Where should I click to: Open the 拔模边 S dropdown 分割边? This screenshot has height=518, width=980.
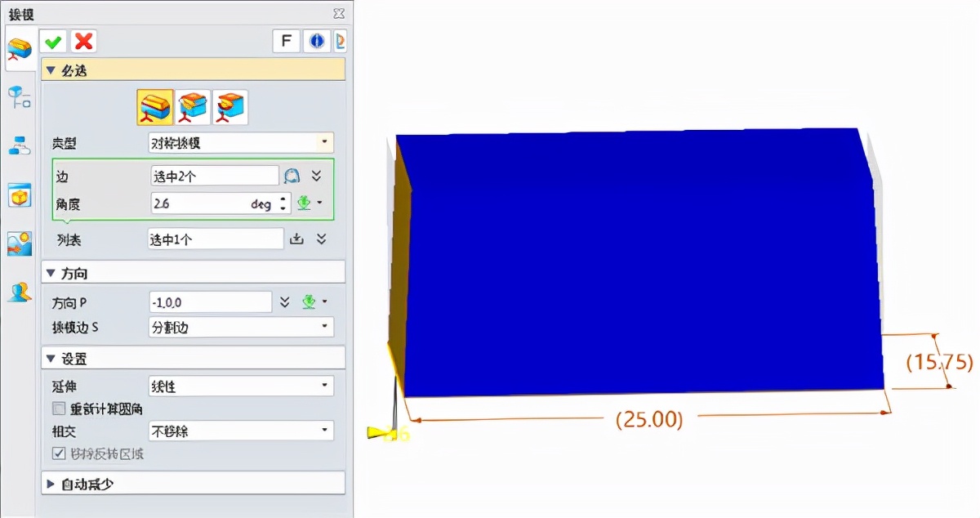click(241, 327)
